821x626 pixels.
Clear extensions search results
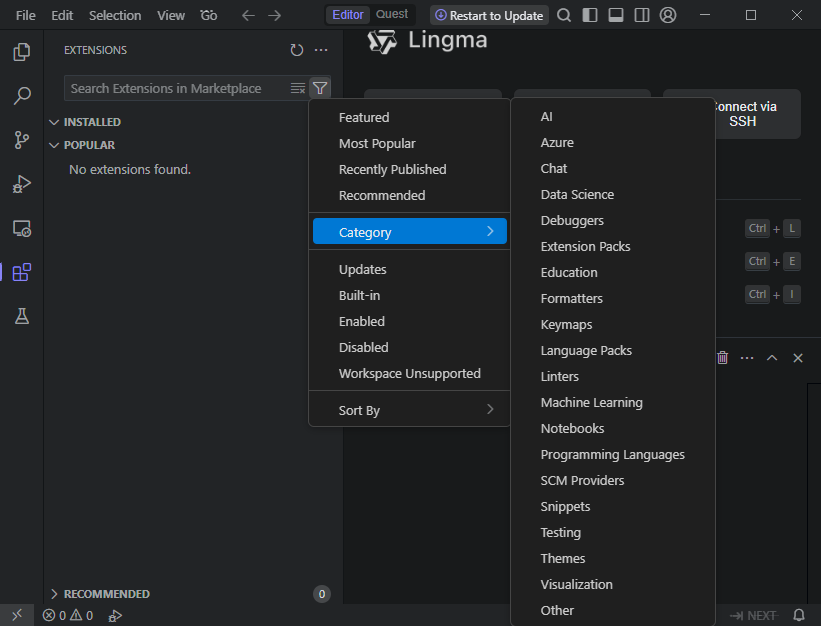pos(298,88)
